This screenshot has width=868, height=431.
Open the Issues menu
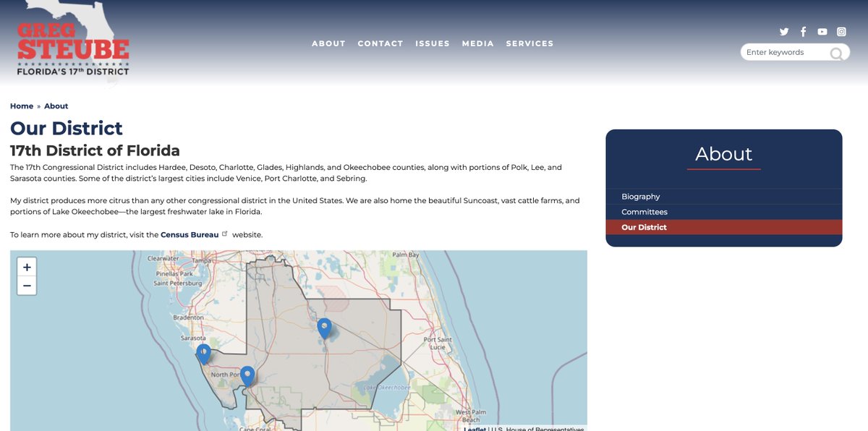point(433,43)
